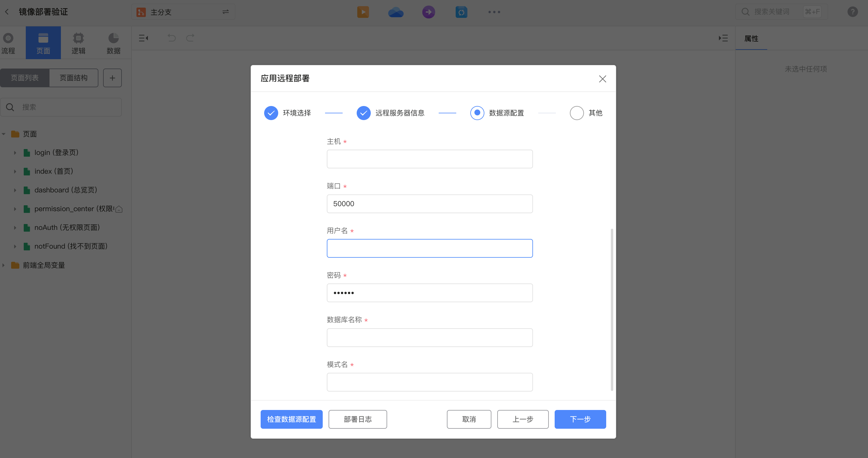Click the 远程服务器信息 step circle
The width and height of the screenshot is (868, 458).
pyautogui.click(x=364, y=113)
